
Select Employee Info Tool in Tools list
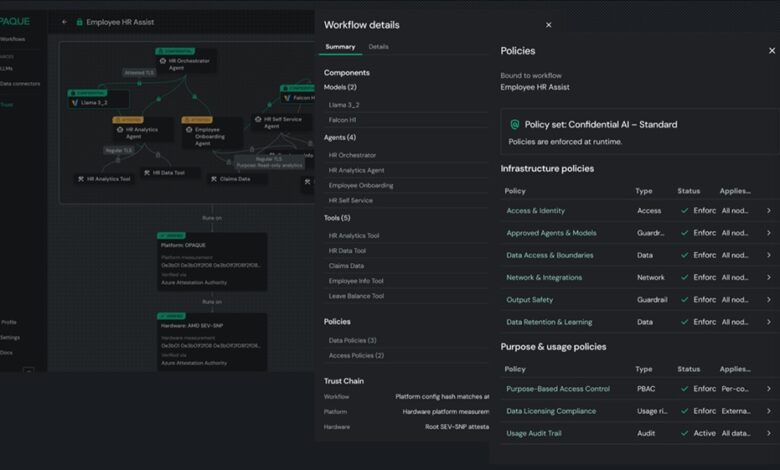[356, 281]
